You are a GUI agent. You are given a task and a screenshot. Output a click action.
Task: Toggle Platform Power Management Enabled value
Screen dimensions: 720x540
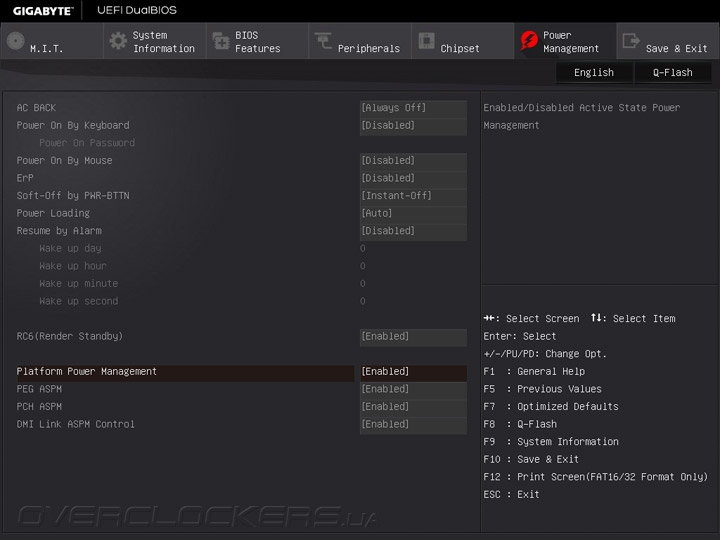tap(413, 371)
